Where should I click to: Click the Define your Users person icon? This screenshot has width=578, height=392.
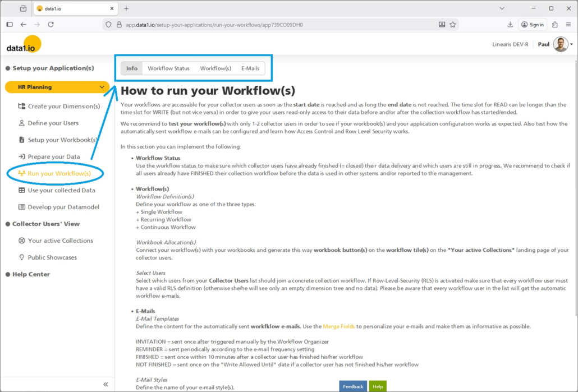tap(22, 123)
